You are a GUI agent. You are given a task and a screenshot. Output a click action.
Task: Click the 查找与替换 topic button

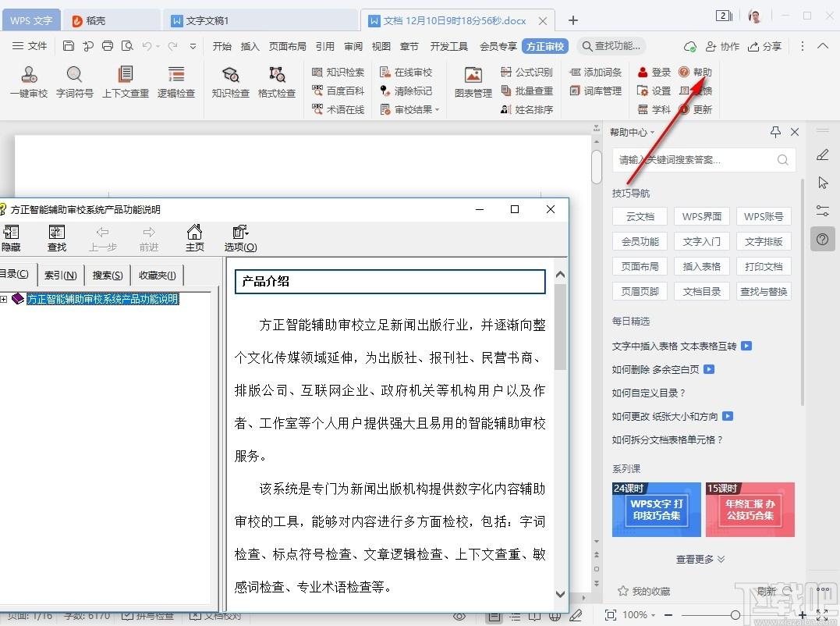(x=764, y=292)
